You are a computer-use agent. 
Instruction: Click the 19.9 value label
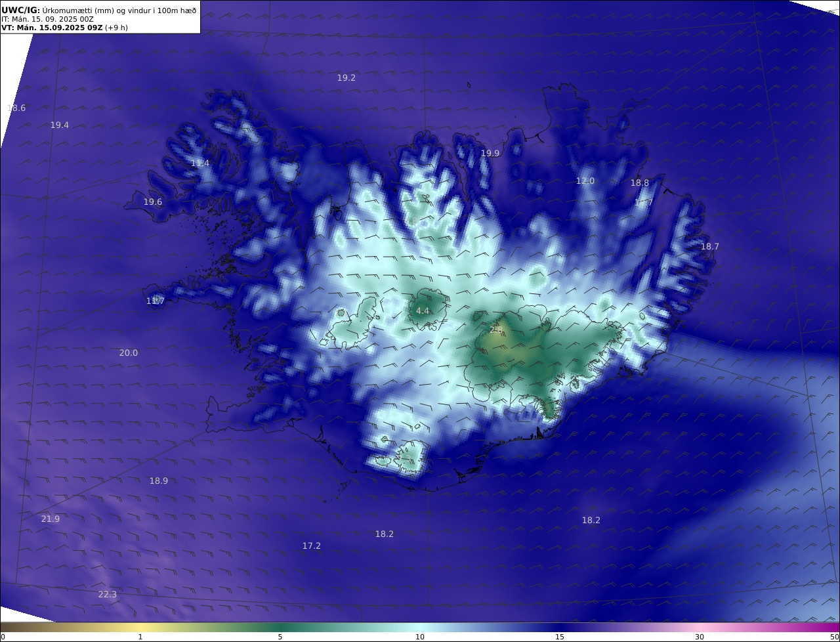pyautogui.click(x=490, y=153)
